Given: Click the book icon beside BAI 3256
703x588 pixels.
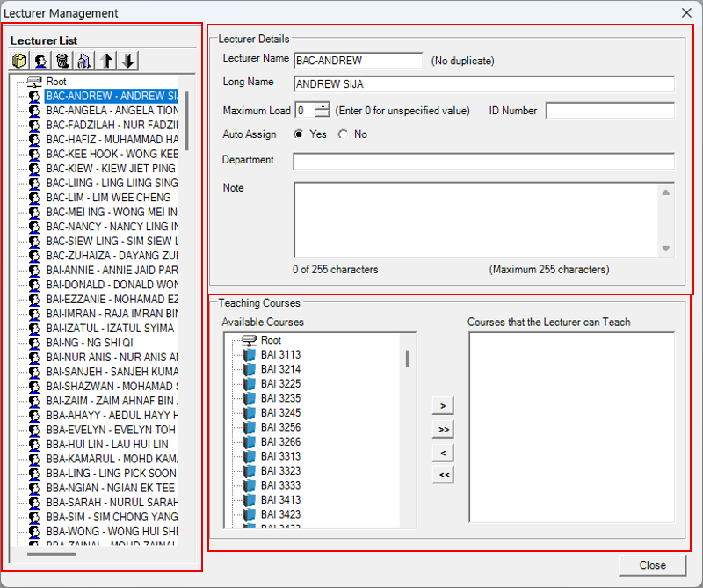Looking at the screenshot, I should pyautogui.click(x=250, y=427).
